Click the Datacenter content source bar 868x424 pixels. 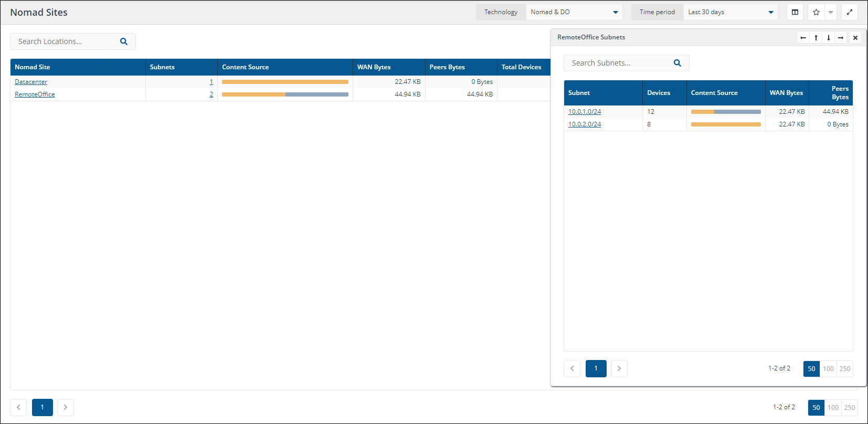[x=285, y=82]
